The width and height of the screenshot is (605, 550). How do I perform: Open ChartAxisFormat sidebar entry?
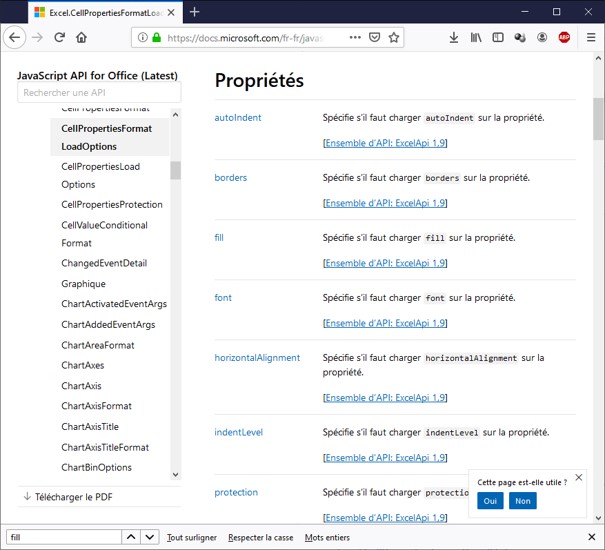[96, 406]
